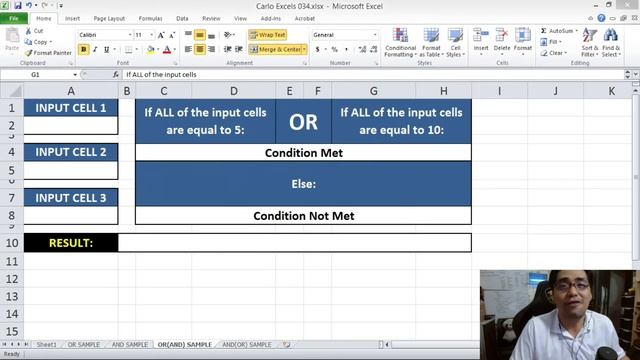Click Increase Indent icon
The height and width of the screenshot is (360, 640).
239,49
